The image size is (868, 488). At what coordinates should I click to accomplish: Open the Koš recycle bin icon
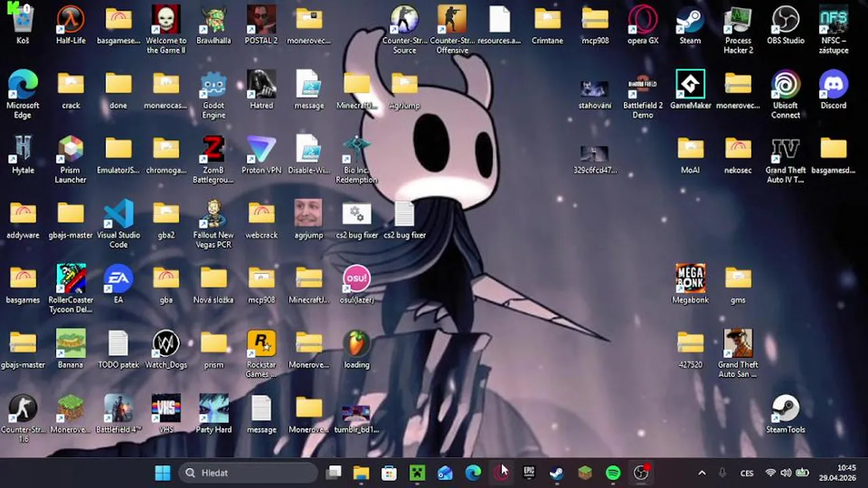[x=22, y=25]
